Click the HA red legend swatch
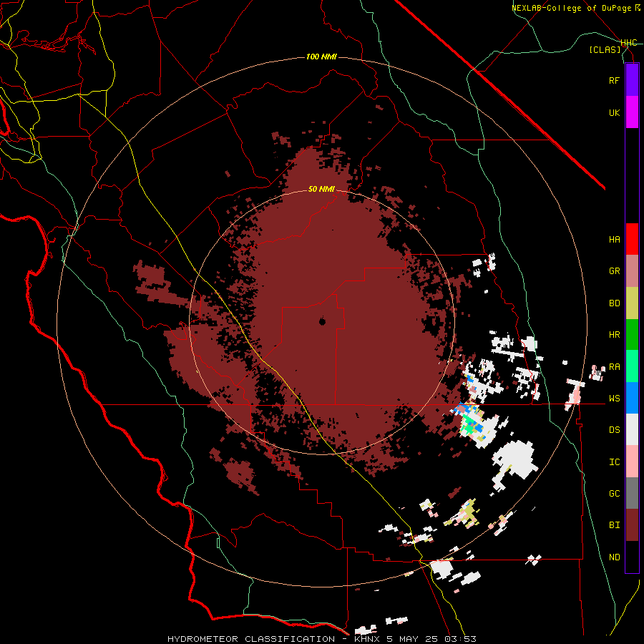The height and width of the screenshot is (644, 644). point(632,239)
